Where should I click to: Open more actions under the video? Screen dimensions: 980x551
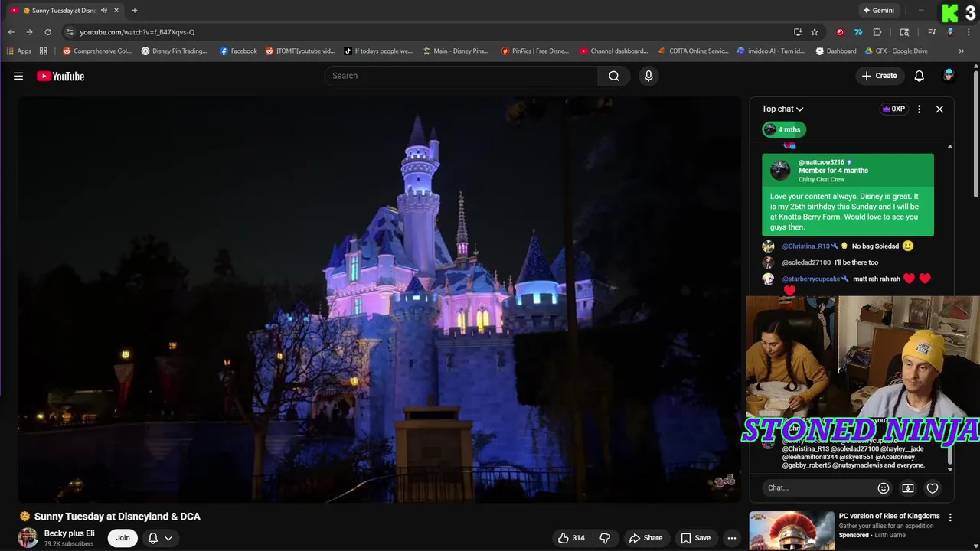(x=731, y=538)
